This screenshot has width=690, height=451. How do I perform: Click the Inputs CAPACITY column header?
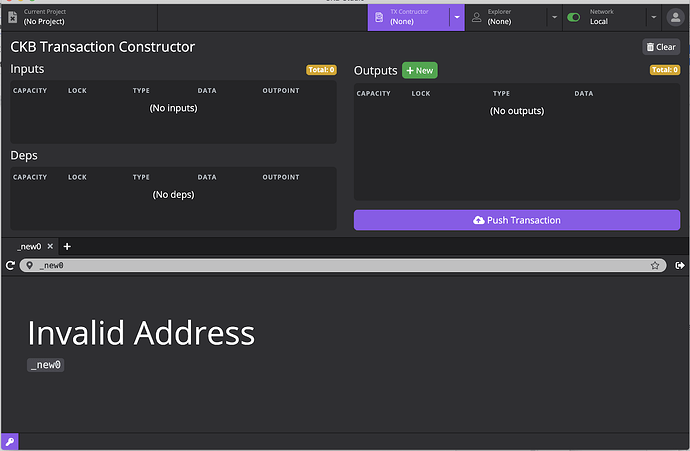(30, 91)
